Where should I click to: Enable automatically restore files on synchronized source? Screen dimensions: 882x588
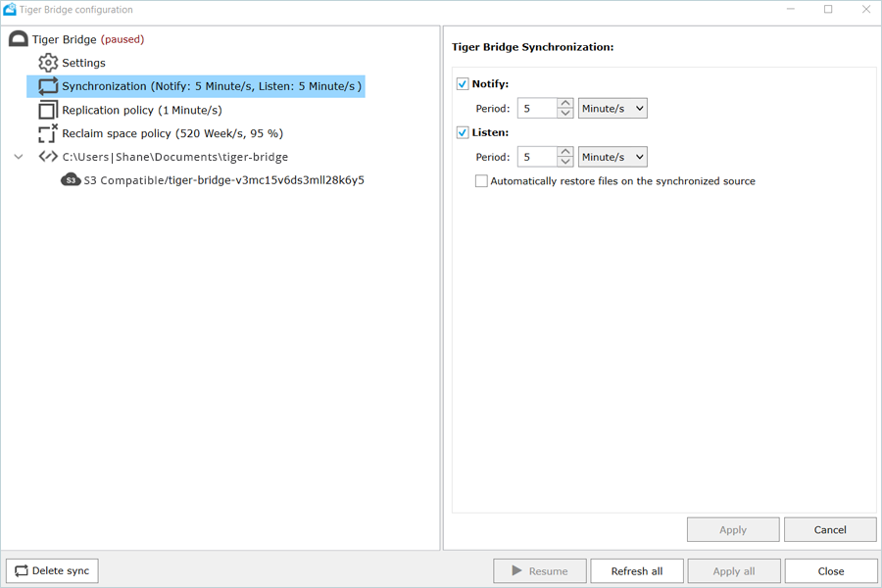pyautogui.click(x=481, y=181)
